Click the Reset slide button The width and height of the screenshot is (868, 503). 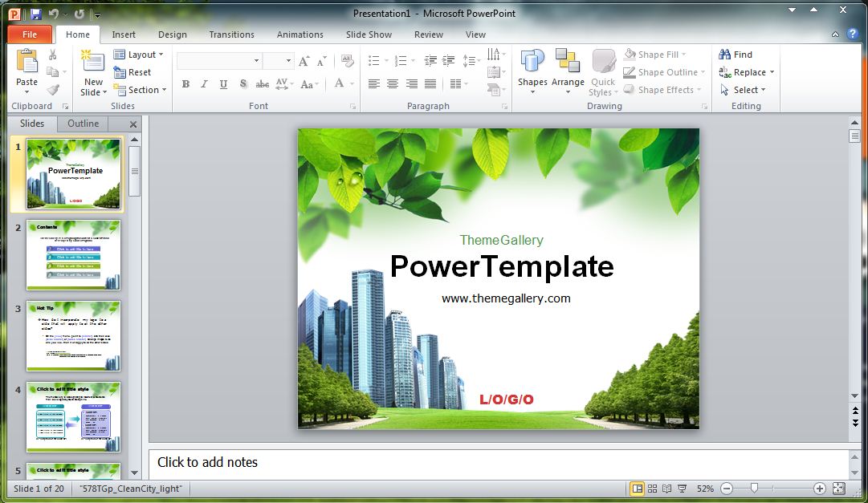point(137,72)
